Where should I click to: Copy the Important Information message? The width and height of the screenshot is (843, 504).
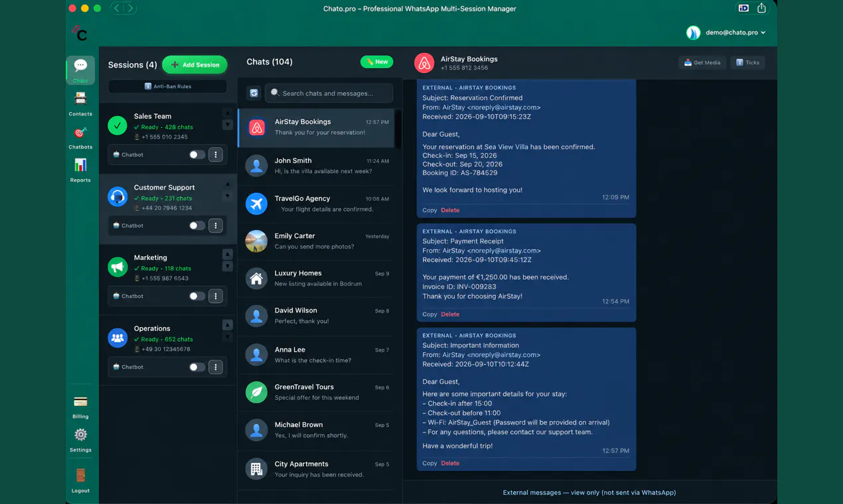tap(429, 464)
